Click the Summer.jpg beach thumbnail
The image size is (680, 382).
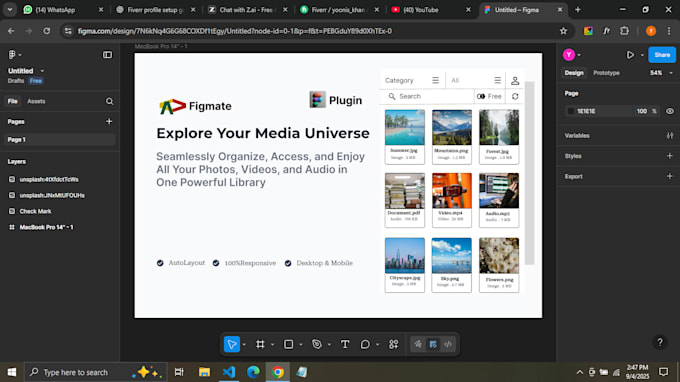(405, 127)
